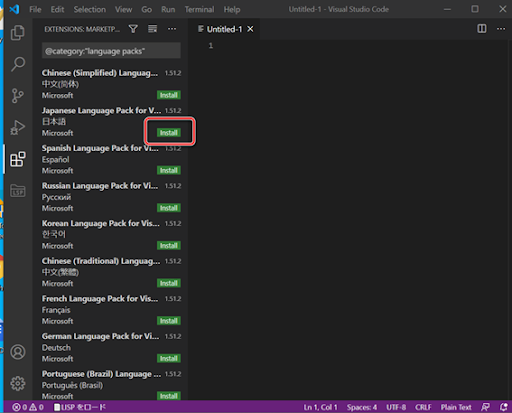Open the Spanish Language Pack title
The image size is (512, 413).
(100, 148)
